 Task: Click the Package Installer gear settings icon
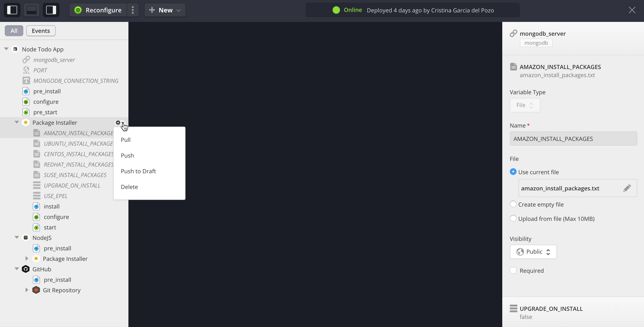tap(118, 123)
